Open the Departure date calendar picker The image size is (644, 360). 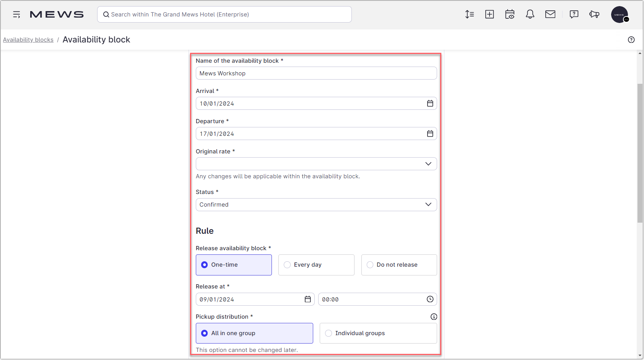pos(430,134)
